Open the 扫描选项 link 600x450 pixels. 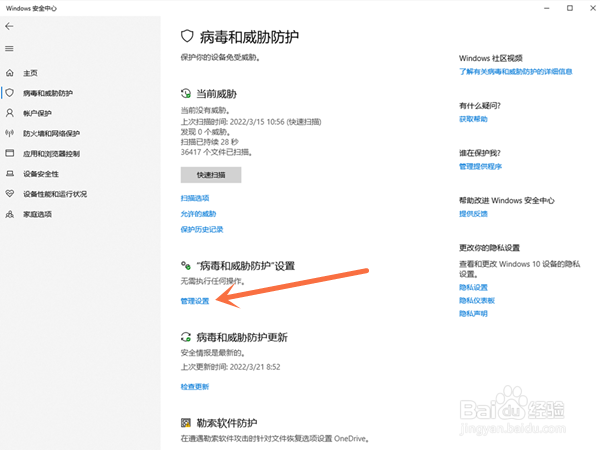pos(195,198)
